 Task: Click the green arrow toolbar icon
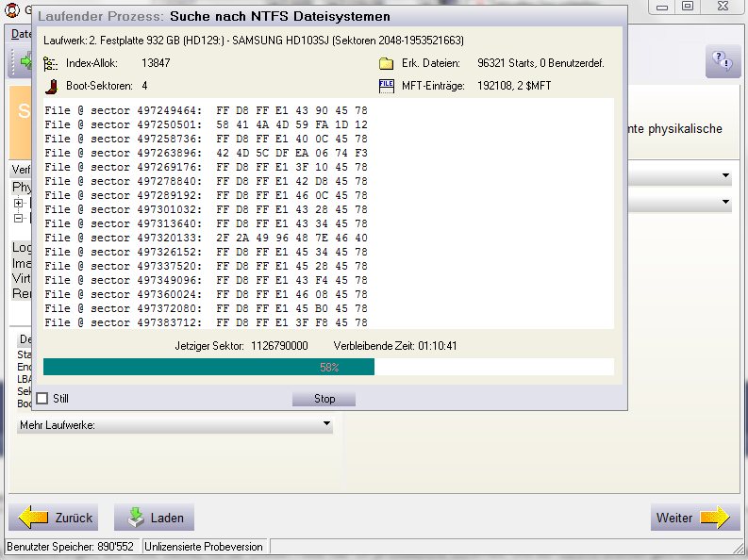coord(23,60)
